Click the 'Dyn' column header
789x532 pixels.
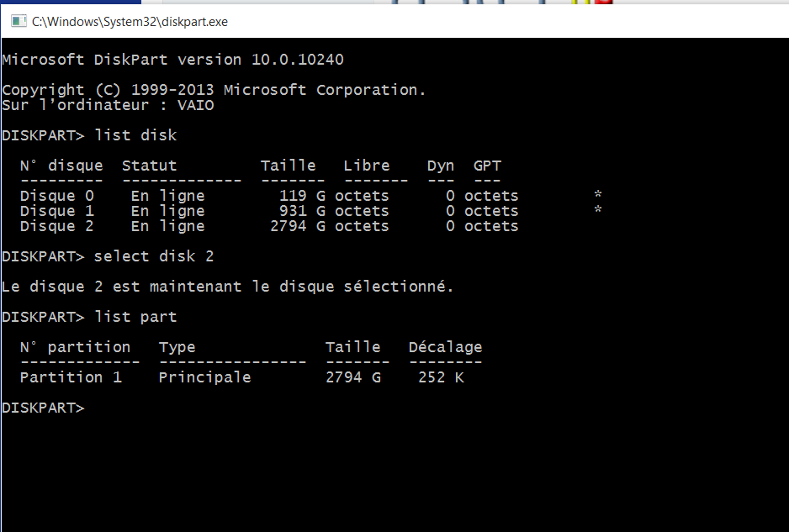point(441,166)
